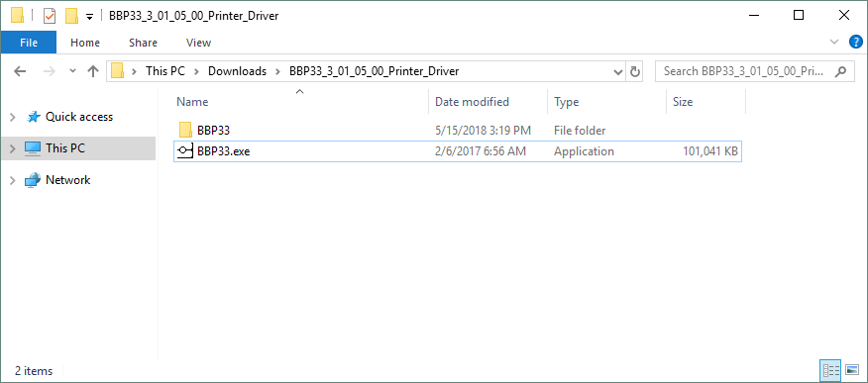The height and width of the screenshot is (383, 868).
Task: Click the 101,041 KB size cell
Action: (x=710, y=150)
